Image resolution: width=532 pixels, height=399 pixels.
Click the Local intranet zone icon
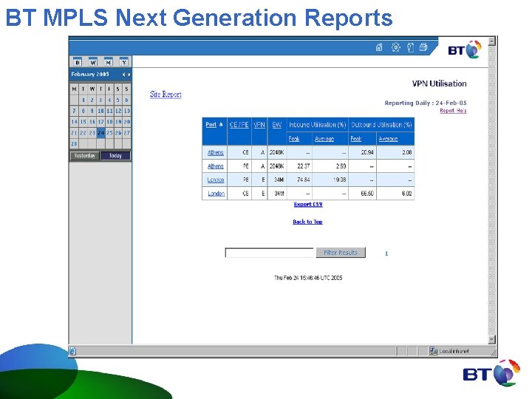pos(433,351)
